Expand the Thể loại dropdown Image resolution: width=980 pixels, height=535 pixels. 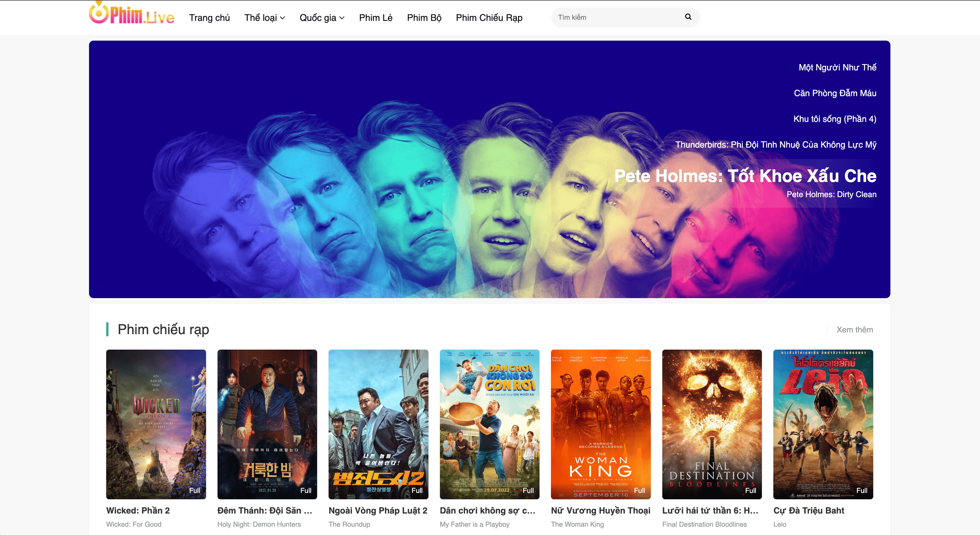(x=264, y=18)
